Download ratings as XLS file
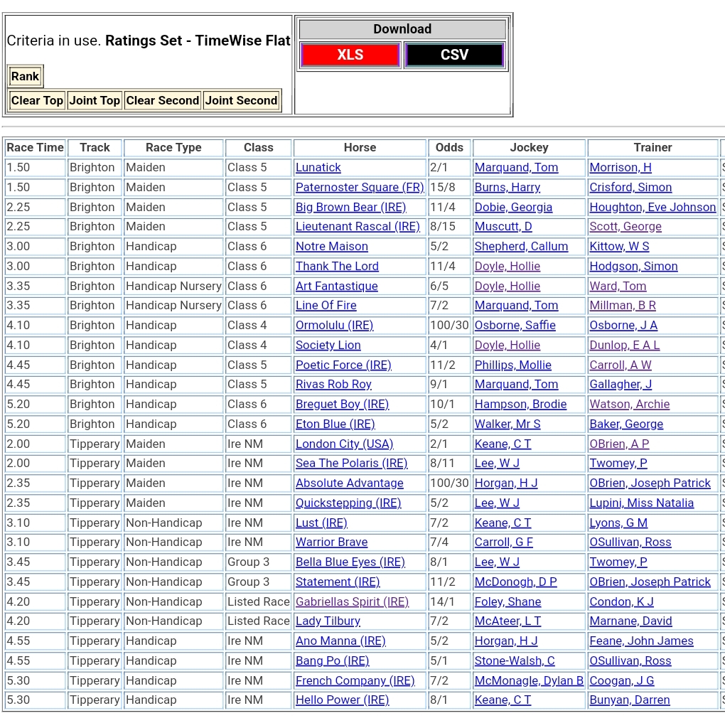This screenshot has height=728, width=725. click(350, 55)
